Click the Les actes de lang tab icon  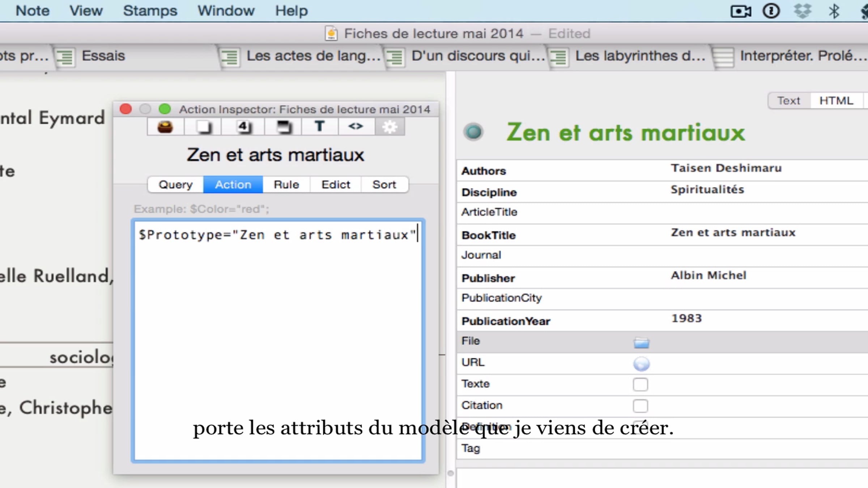tap(230, 57)
